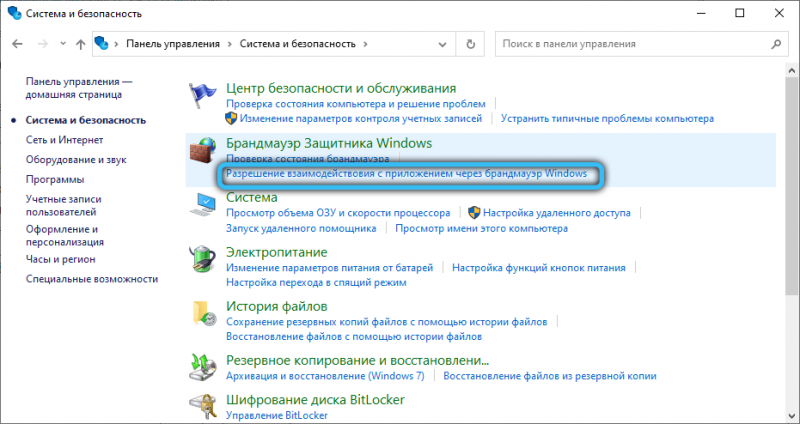Click Настройка функций кнопок питания link
This screenshot has width=800, height=424.
539,267
